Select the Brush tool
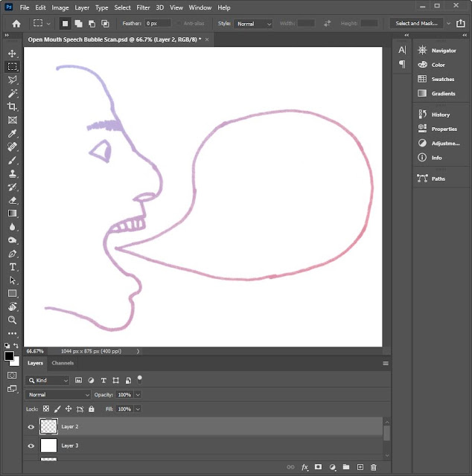This screenshot has width=472, height=476. (x=12, y=160)
